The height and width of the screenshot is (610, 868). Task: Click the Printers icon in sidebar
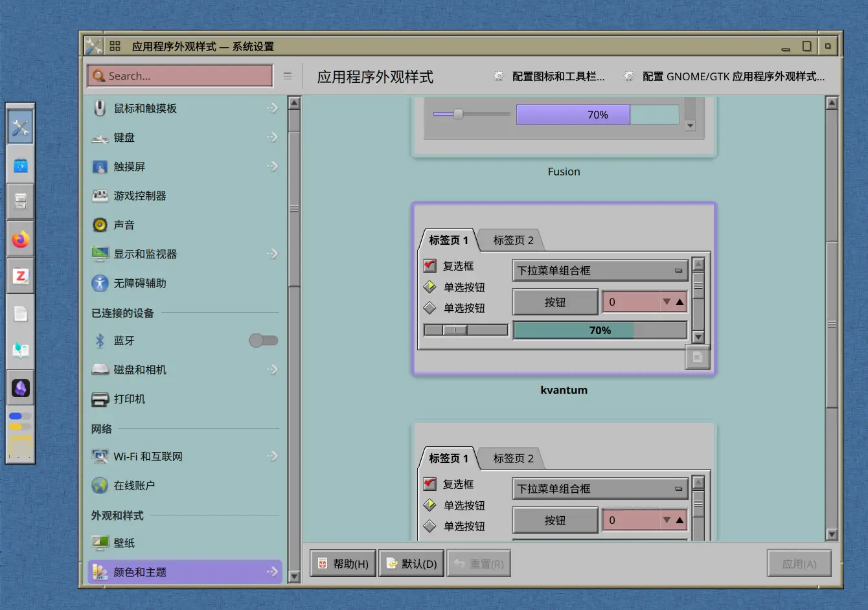[100, 399]
